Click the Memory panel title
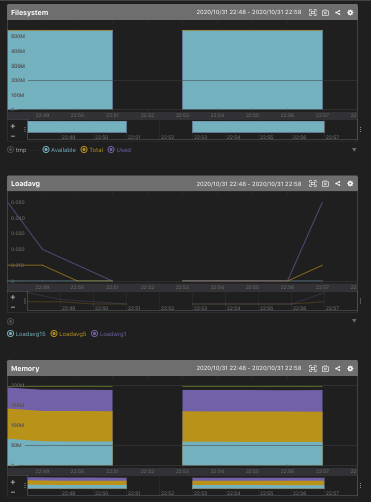The height and width of the screenshot is (502, 371). (x=25, y=369)
